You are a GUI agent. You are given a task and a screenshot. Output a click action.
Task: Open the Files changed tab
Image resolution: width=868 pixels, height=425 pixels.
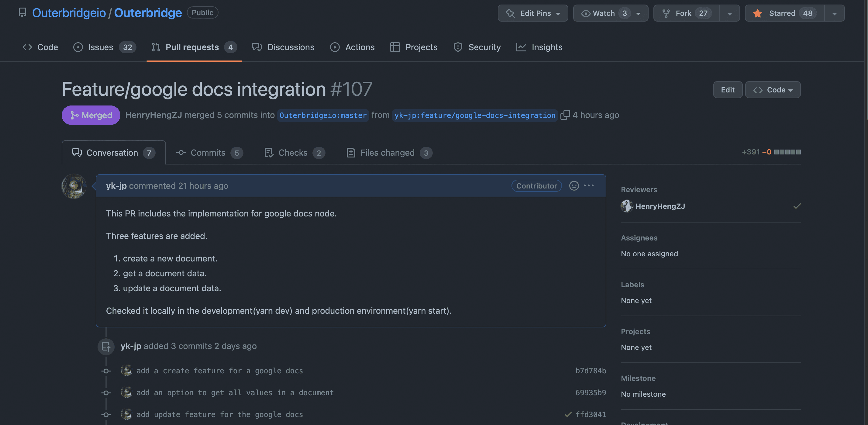[389, 153]
